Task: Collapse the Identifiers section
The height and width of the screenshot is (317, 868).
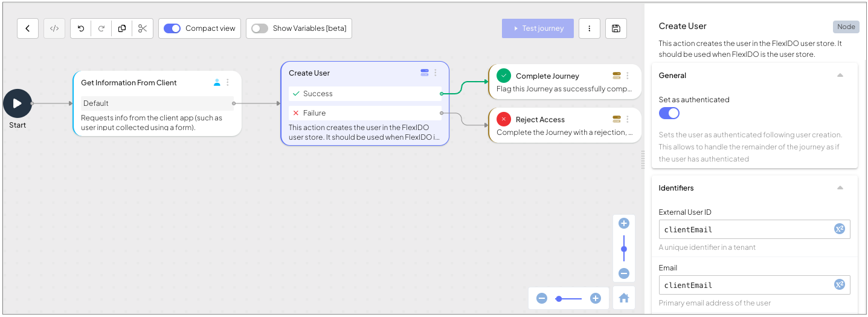Action: click(840, 188)
